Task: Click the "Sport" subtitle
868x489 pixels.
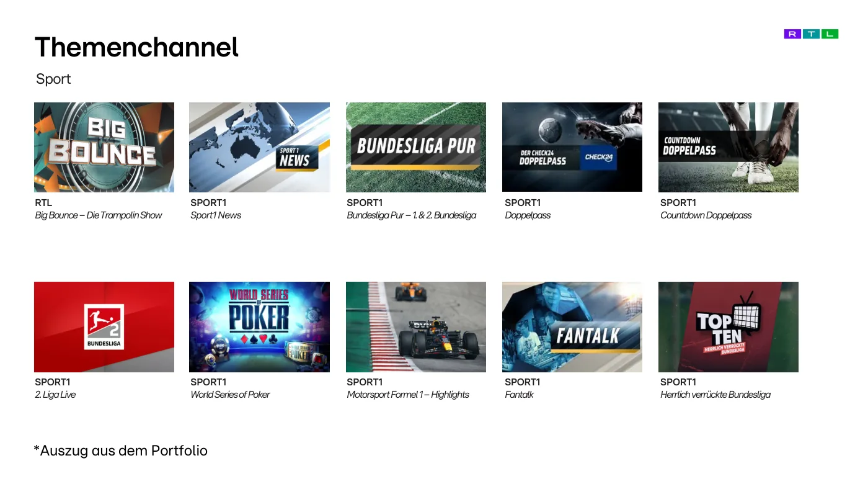Action: [x=53, y=79]
